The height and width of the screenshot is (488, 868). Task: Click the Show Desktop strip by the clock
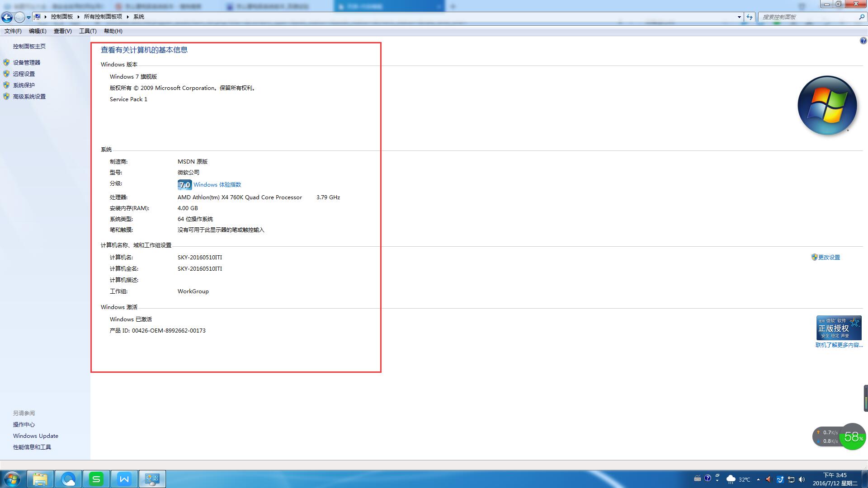point(864,479)
